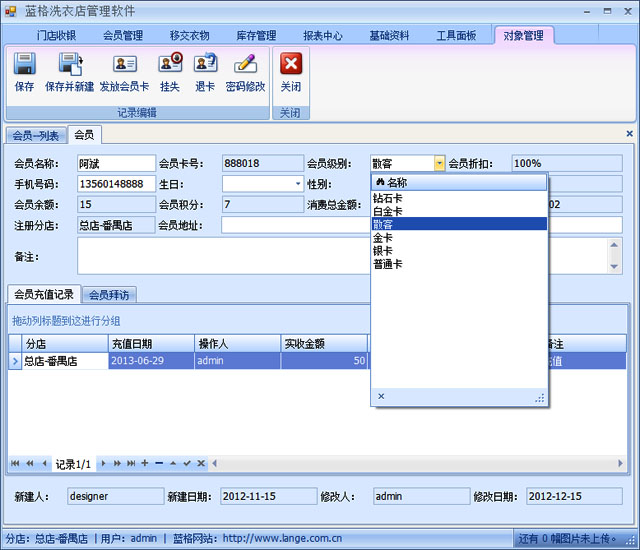The image size is (640, 550).
Task: Click the 会员卡号 888018 field
Action: coord(263,164)
